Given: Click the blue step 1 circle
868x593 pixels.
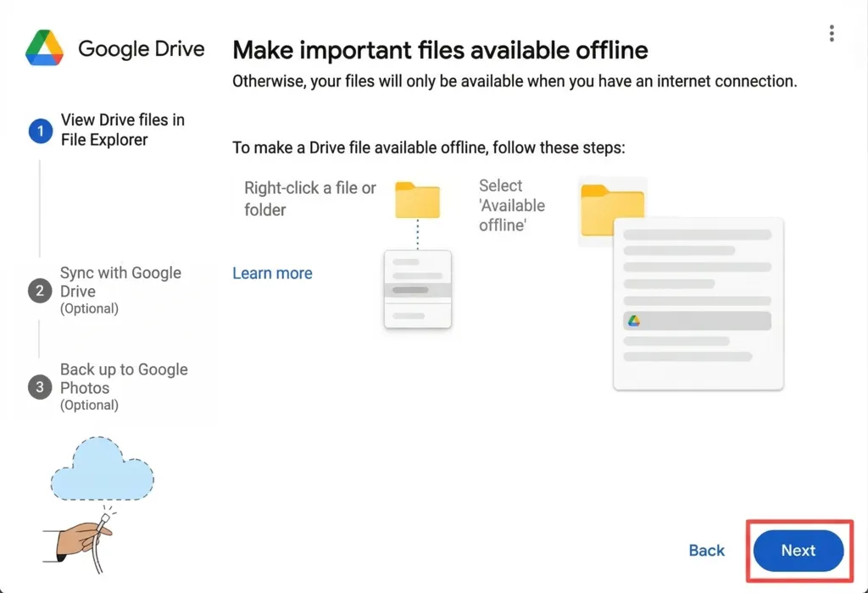Looking at the screenshot, I should [x=40, y=131].
